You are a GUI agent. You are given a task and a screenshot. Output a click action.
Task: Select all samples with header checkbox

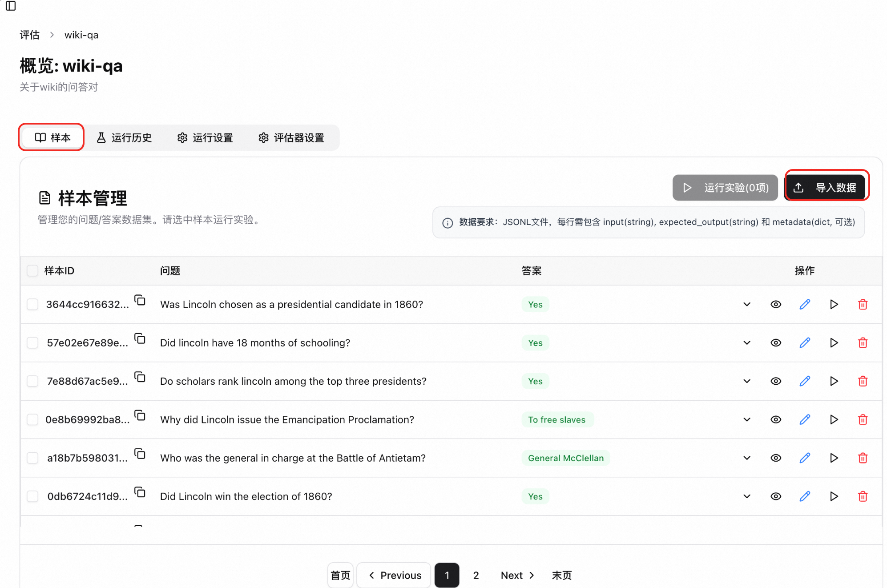(32, 270)
